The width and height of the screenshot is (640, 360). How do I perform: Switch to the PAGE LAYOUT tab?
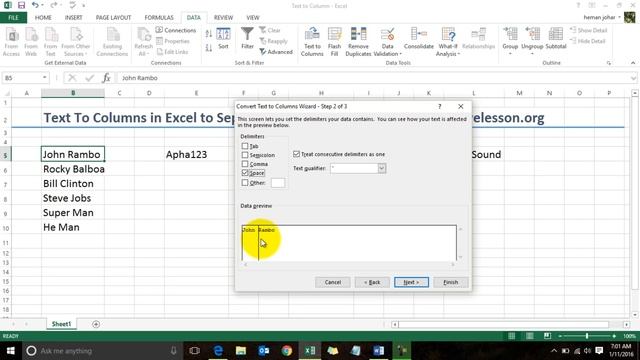113,18
